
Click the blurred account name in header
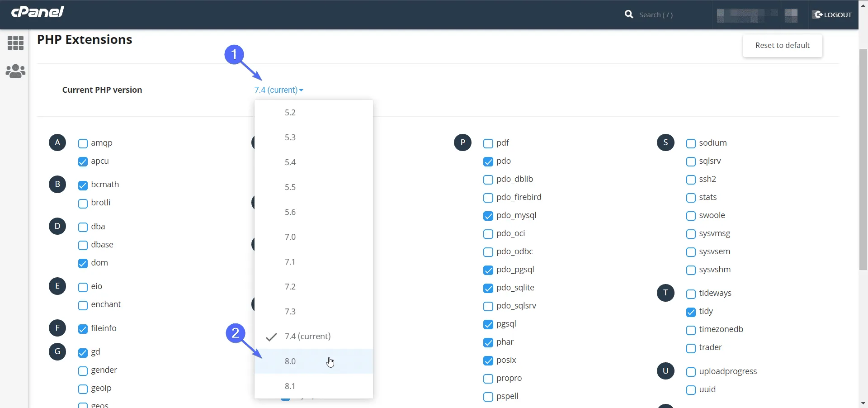click(747, 15)
